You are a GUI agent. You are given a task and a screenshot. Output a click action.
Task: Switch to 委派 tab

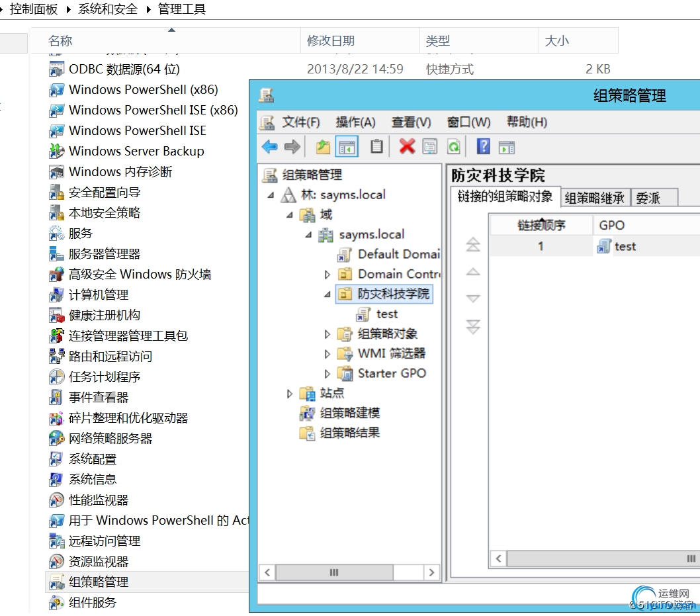pyautogui.click(x=654, y=198)
